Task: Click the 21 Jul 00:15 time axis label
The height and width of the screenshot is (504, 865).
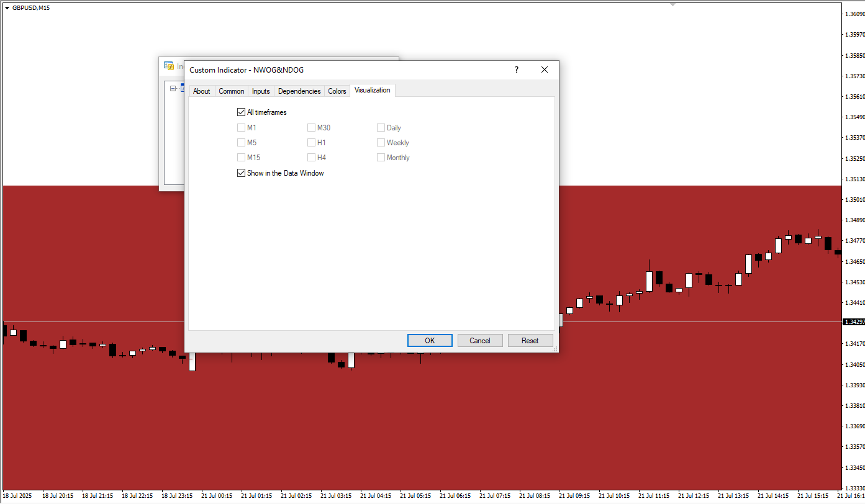Action: coord(217,497)
